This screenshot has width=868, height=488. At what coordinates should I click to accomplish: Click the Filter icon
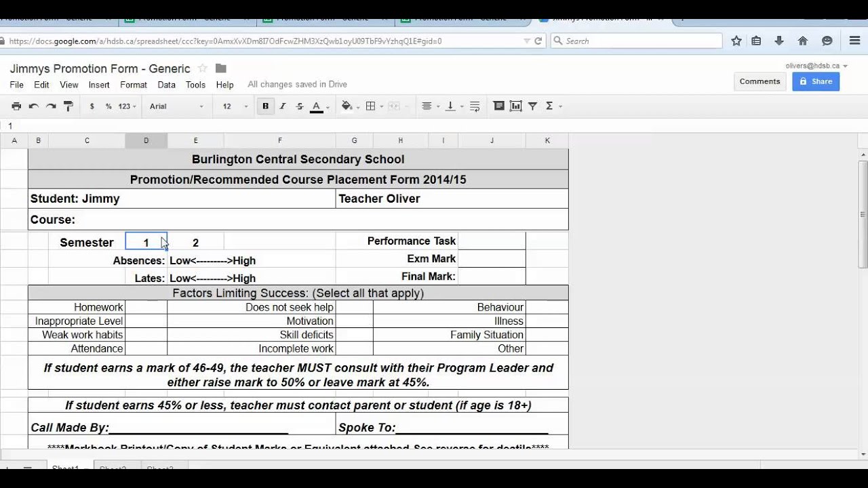[533, 106]
